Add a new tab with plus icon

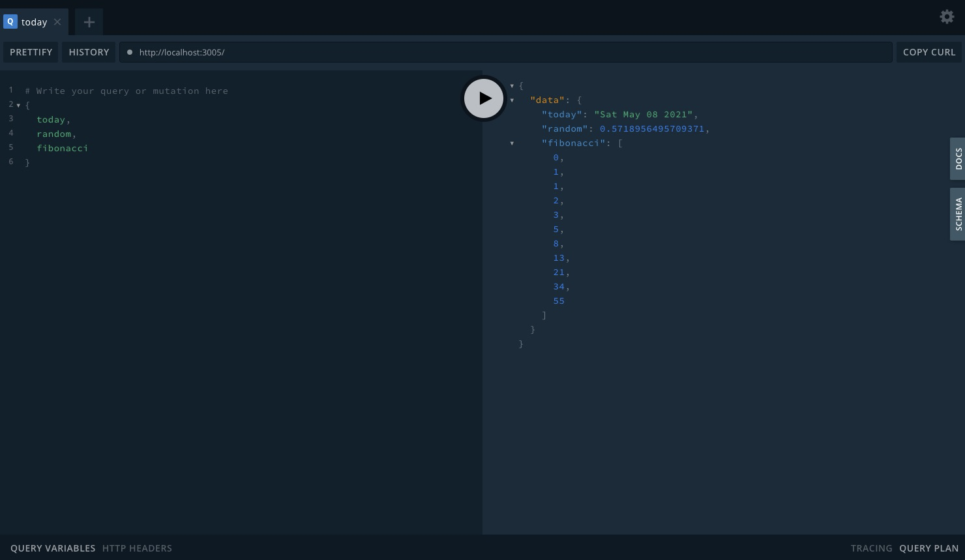89,22
